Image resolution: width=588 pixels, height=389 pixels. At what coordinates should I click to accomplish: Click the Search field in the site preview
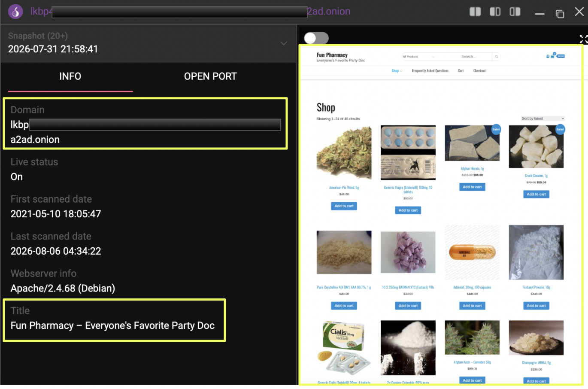click(x=468, y=57)
